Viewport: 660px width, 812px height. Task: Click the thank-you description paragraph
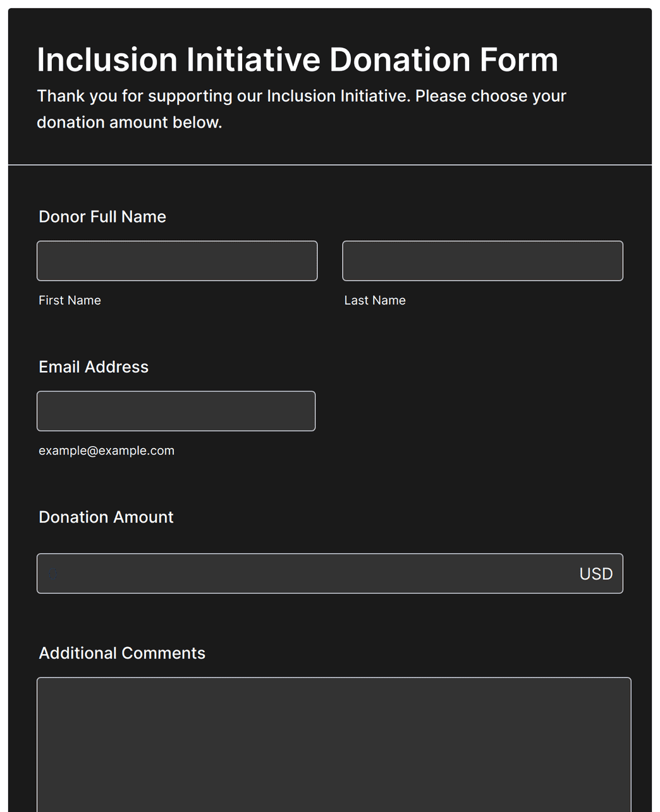coord(302,109)
